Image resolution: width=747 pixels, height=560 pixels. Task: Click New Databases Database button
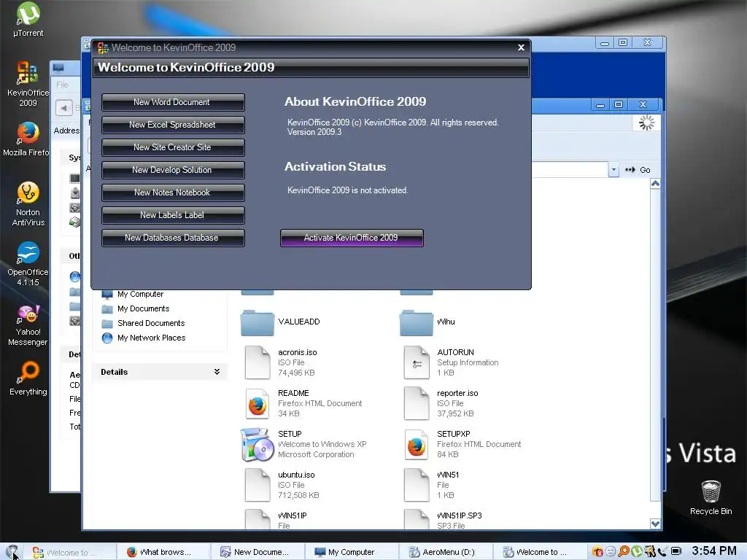[x=173, y=238]
